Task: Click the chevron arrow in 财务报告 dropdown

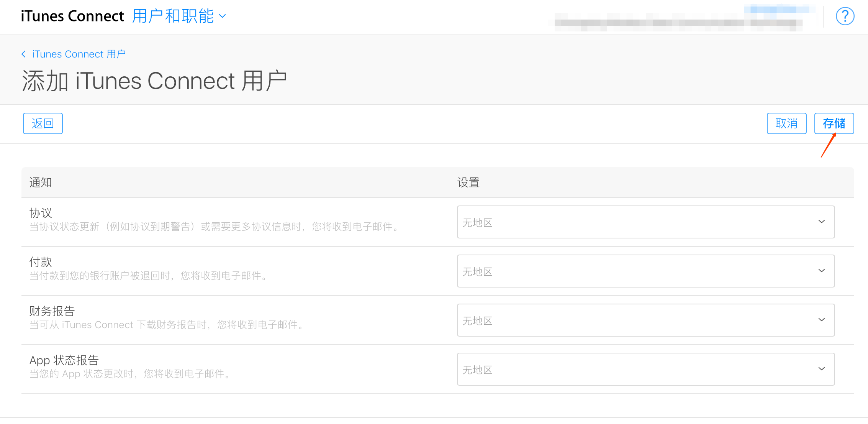Action: point(821,320)
